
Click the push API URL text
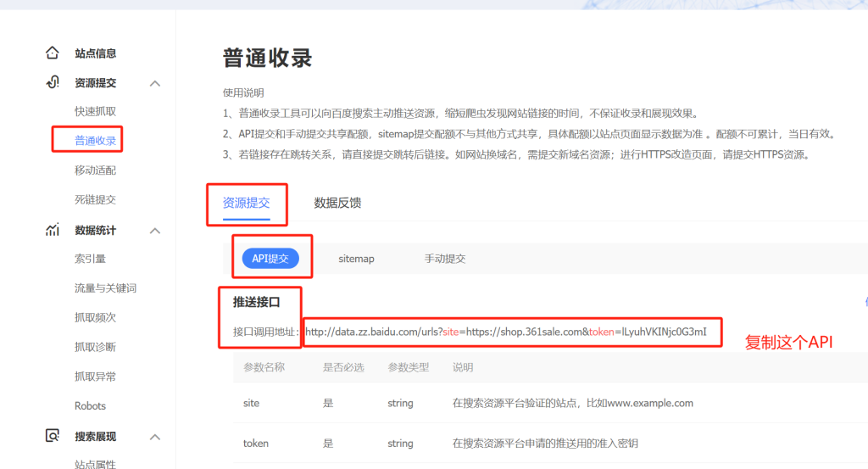pyautogui.click(x=506, y=332)
